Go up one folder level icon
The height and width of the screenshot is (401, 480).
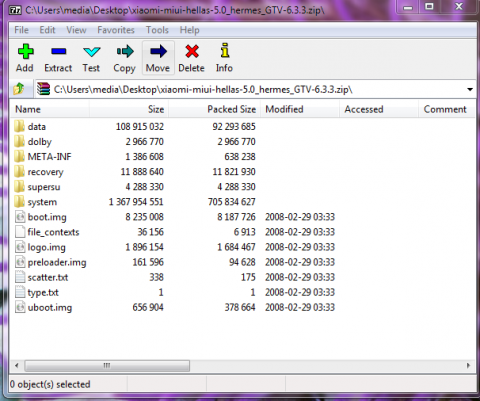19,89
